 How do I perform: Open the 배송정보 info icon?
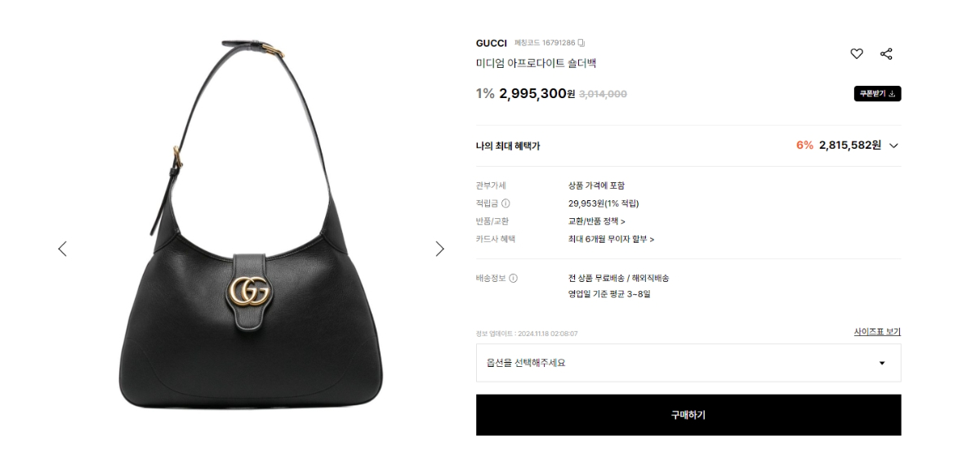[x=513, y=278]
